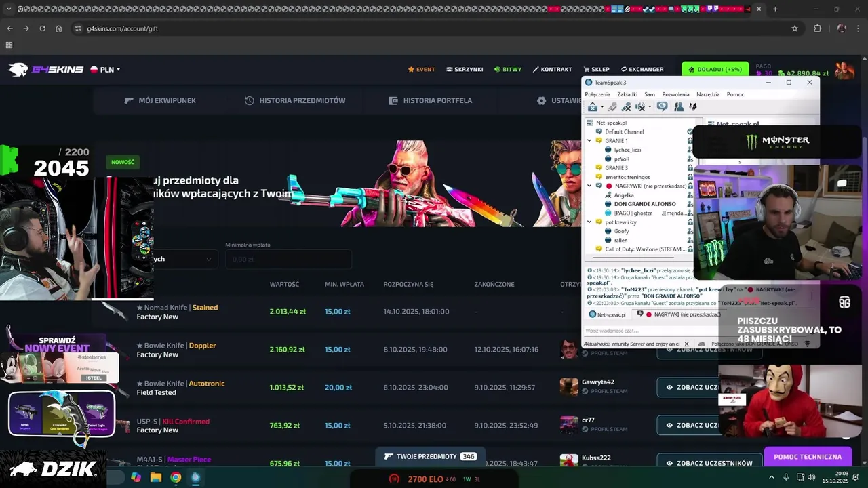Open TeamSpeak contacts toolbar icon
868x488 pixels.
tap(679, 107)
